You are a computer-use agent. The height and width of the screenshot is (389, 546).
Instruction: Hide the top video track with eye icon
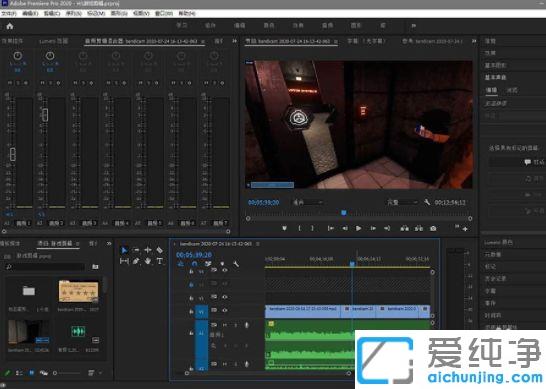click(x=225, y=270)
